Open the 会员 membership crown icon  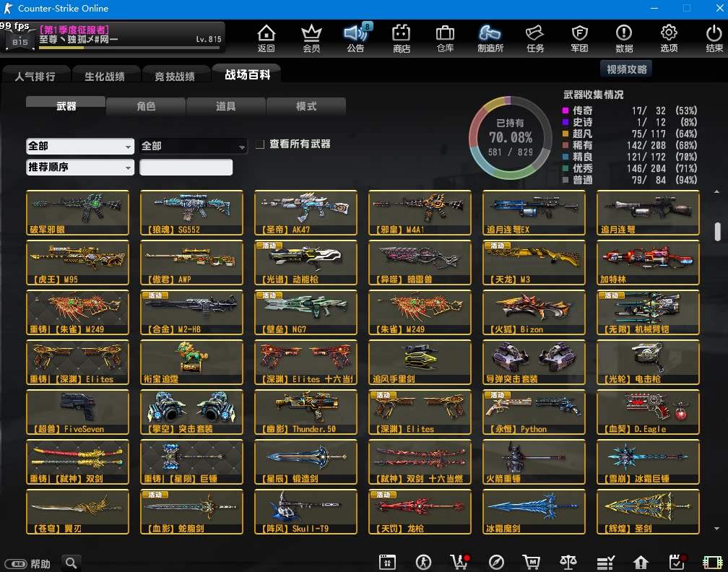click(x=311, y=38)
